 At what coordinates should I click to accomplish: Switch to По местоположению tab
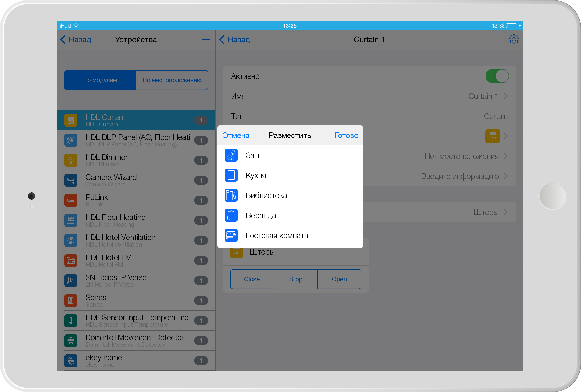(171, 79)
